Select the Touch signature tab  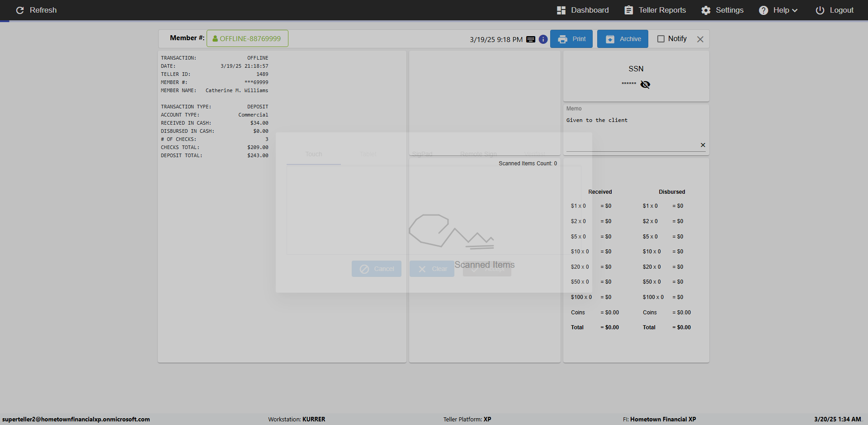[314, 154]
